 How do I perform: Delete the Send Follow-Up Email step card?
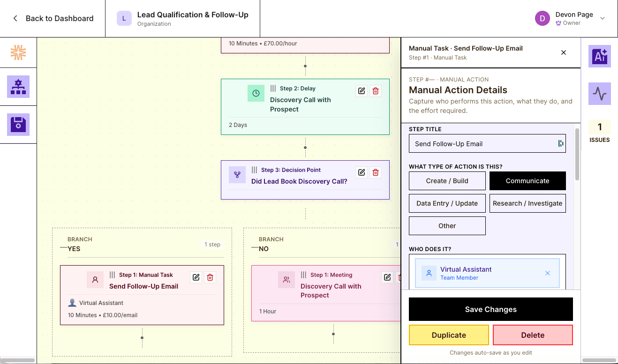click(210, 277)
